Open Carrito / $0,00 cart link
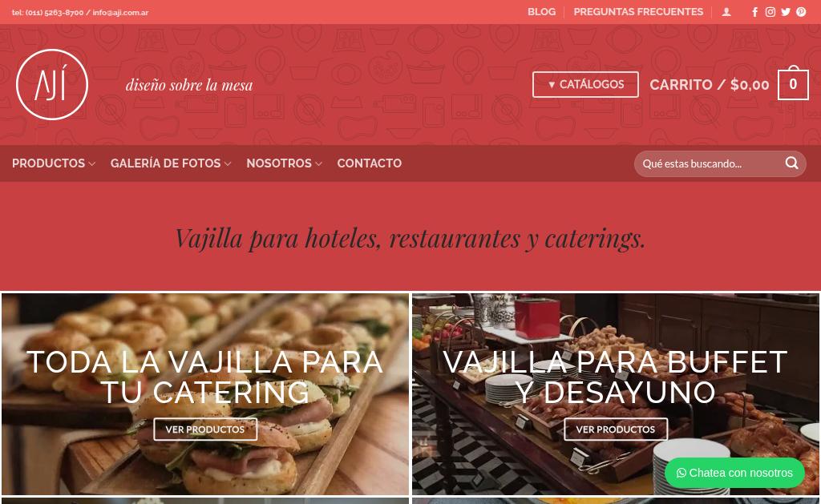 coord(709,84)
